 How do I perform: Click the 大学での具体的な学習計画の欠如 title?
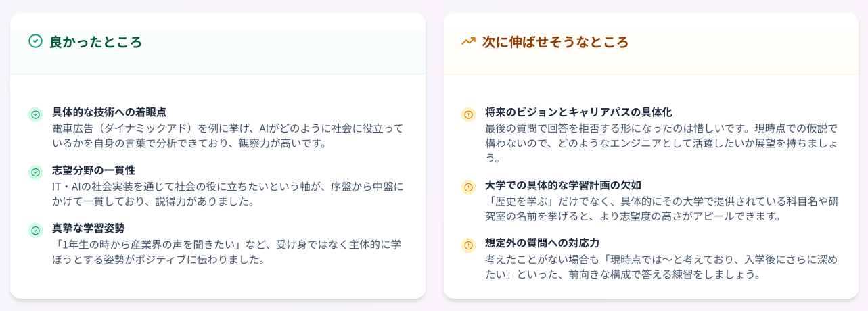[x=563, y=185]
